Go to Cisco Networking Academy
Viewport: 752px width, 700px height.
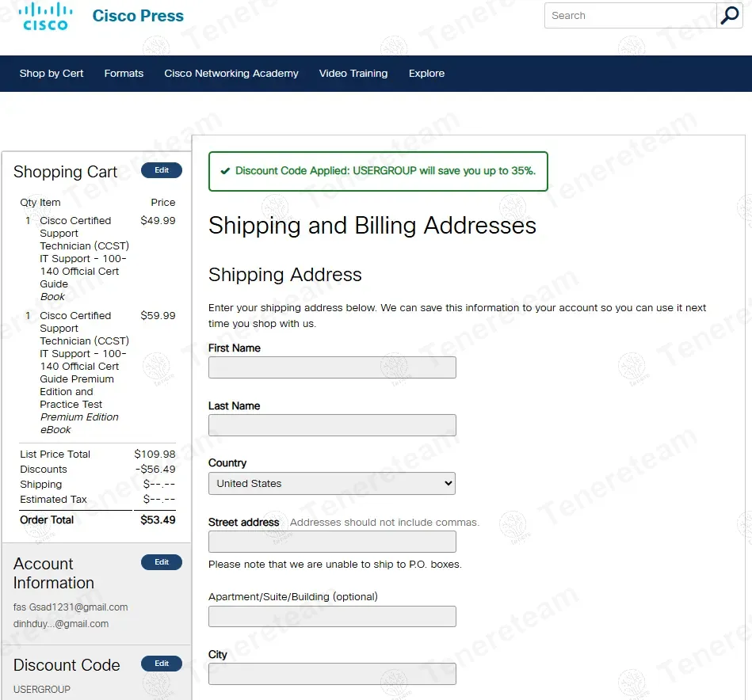[231, 74]
